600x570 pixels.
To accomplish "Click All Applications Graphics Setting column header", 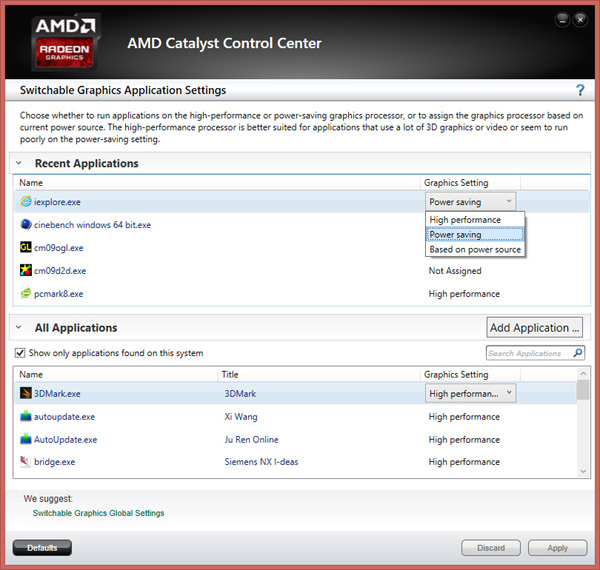I will coord(456,375).
